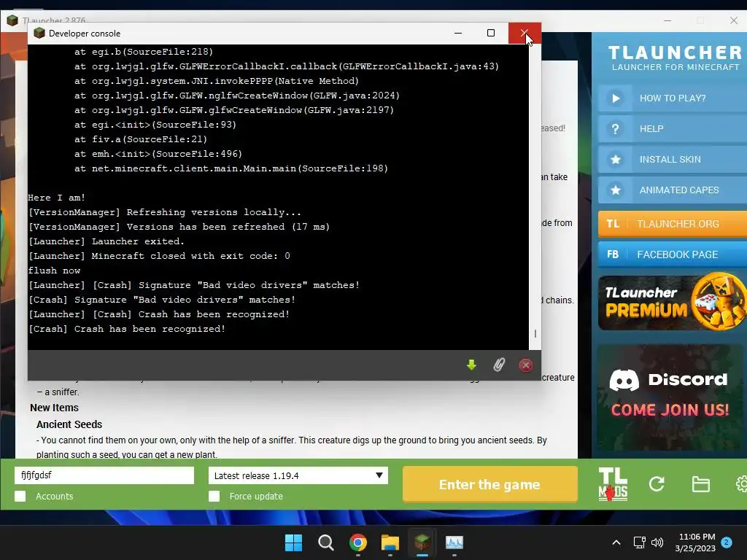Click star icon next to Install Skin

[616, 160]
